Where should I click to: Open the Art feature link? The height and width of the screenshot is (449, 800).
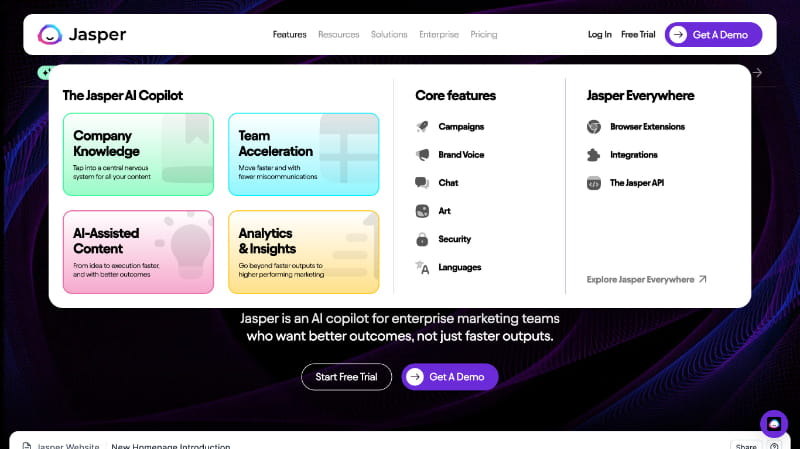444,211
